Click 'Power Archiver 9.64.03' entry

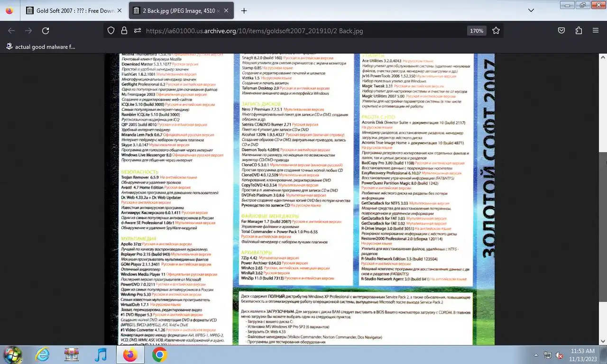click(261, 263)
